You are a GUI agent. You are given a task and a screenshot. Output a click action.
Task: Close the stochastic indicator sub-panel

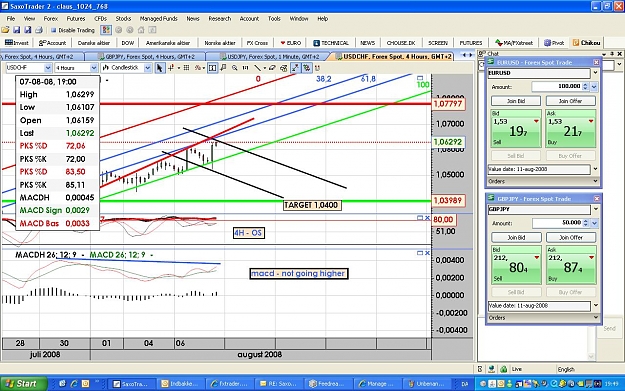coord(427,218)
